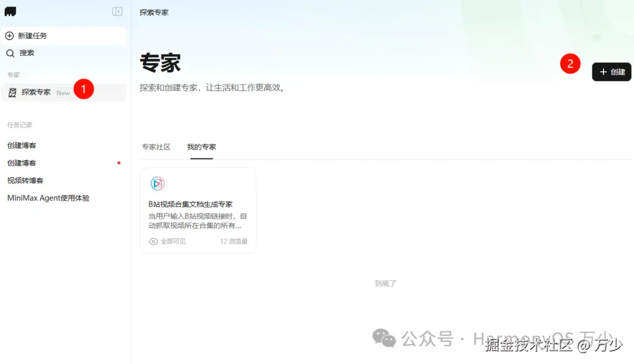Viewport: 634px width, 364px height.
Task: Select the magnifier icon beside 搜索
Action: (x=10, y=53)
